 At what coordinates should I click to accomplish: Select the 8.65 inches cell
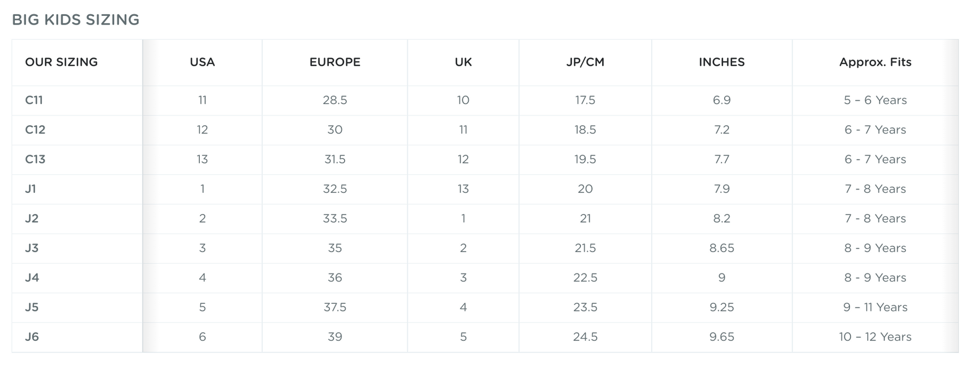point(721,248)
